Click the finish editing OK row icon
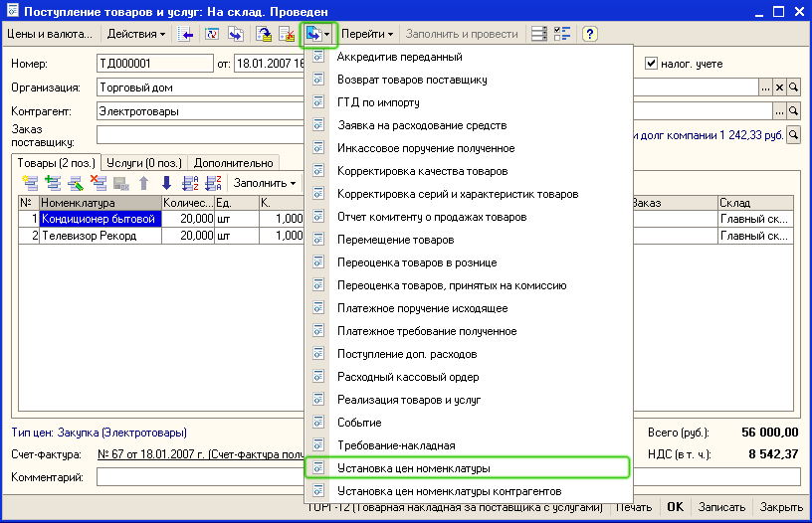812x523 pixels. pyautogui.click(x=121, y=183)
